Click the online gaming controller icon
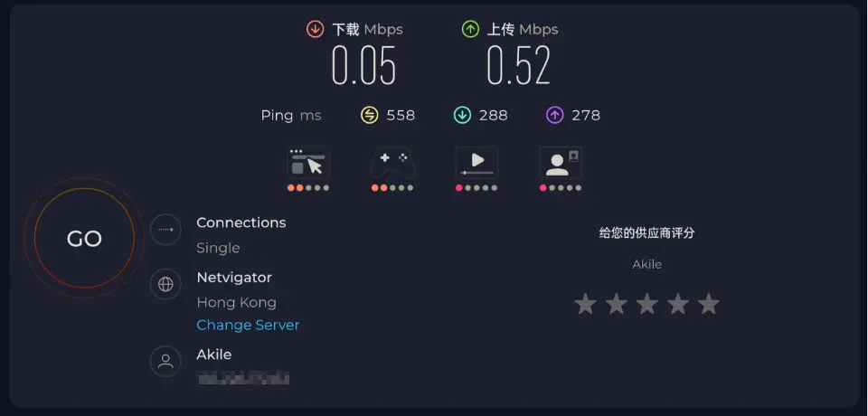 pyautogui.click(x=392, y=164)
